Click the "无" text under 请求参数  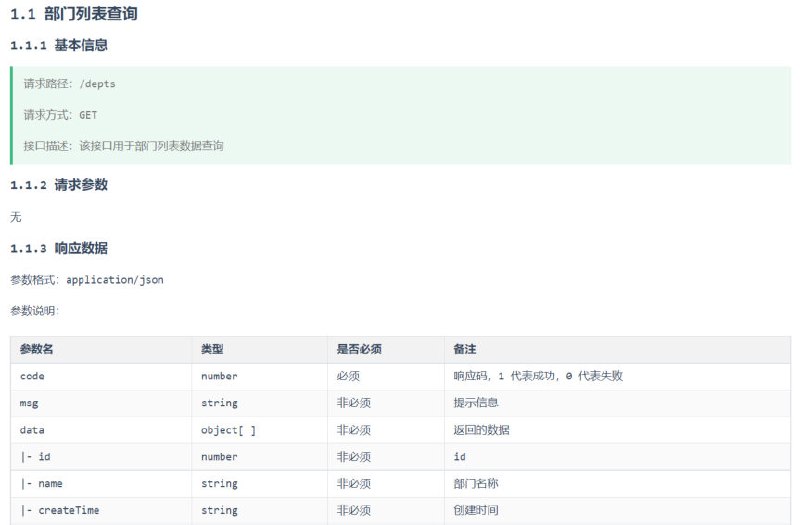click(16, 217)
